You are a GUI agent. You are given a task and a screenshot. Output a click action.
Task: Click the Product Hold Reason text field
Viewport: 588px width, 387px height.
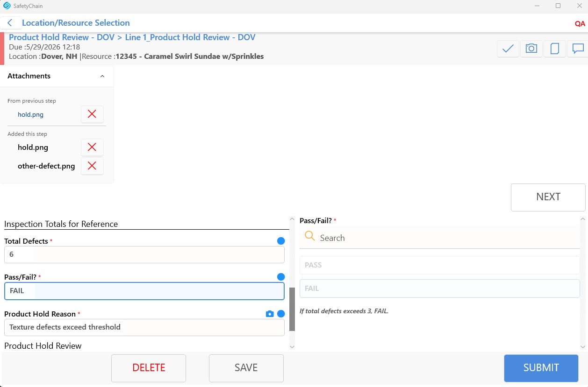144,327
